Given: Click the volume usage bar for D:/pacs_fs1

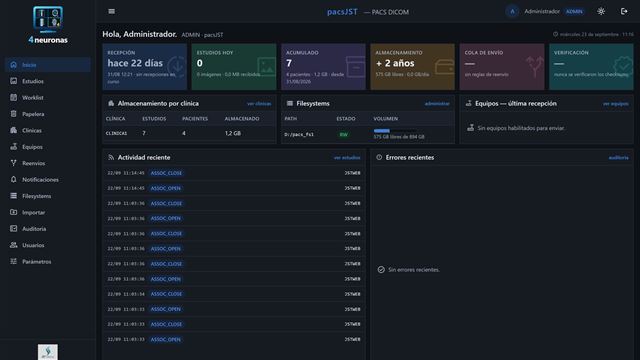Looking at the screenshot, I should 395,131.
